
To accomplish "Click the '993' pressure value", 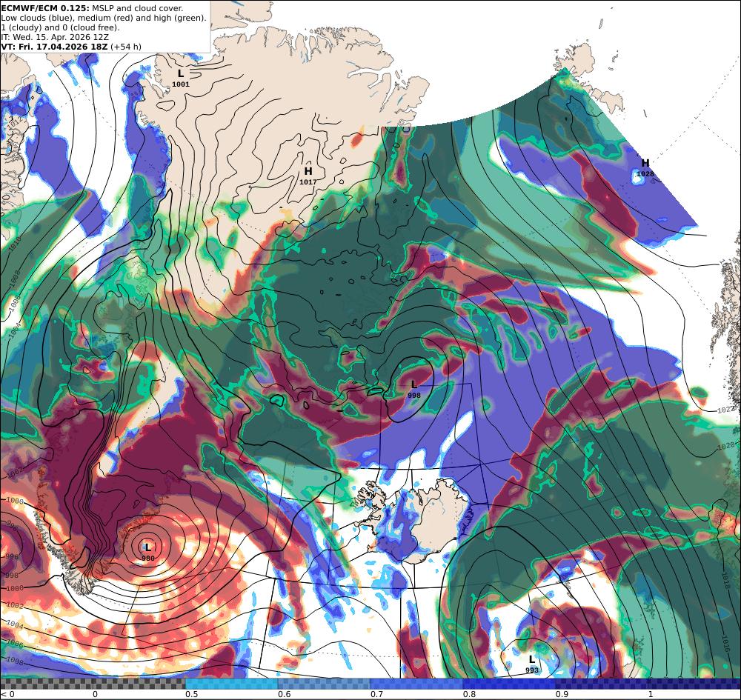I will 531,670.
